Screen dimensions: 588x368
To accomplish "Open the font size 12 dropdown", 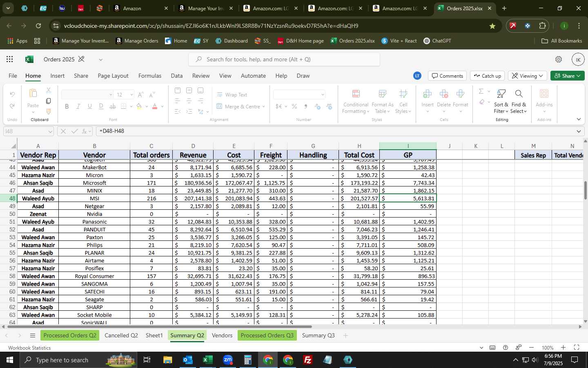I will [x=131, y=95].
